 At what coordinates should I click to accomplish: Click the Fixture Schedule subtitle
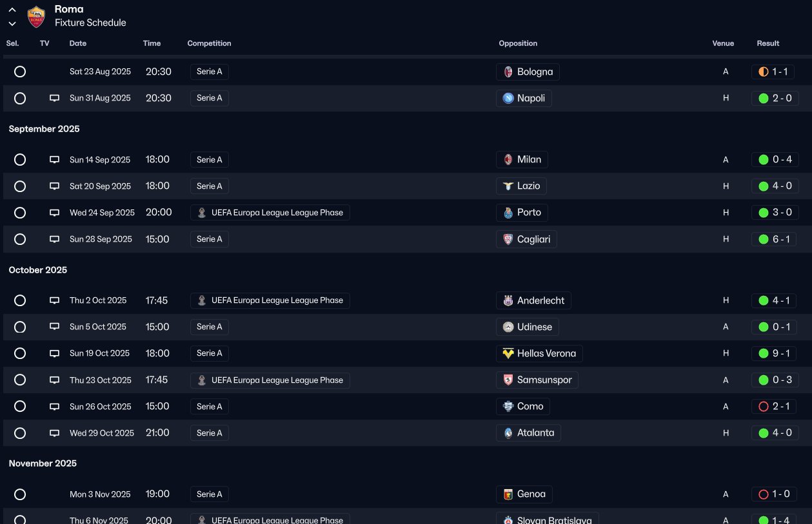[x=90, y=23]
